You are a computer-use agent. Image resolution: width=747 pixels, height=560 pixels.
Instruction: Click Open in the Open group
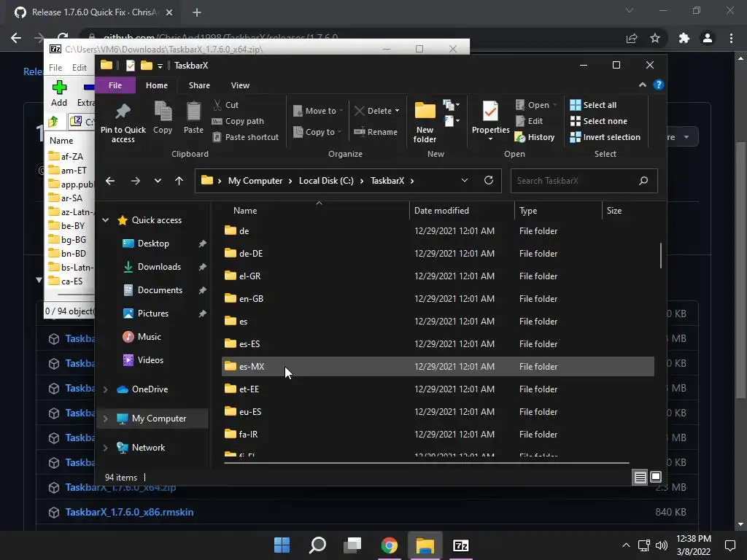click(x=536, y=105)
